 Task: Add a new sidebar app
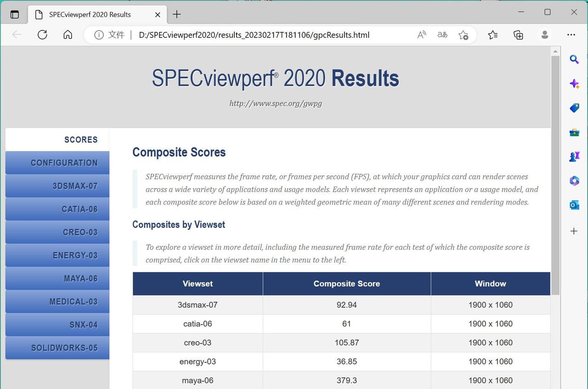click(574, 231)
